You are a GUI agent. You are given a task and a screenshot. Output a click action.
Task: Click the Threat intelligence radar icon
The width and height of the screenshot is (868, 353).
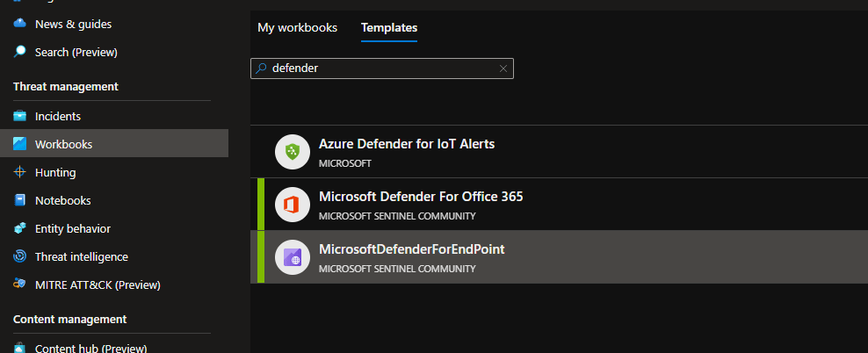point(20,256)
